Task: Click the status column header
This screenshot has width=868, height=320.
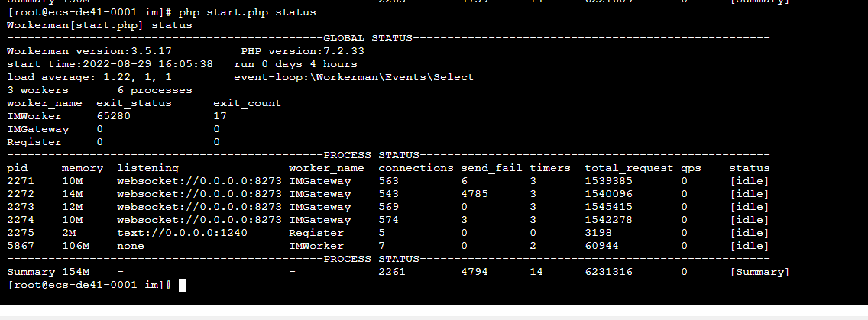Action: pyautogui.click(x=750, y=168)
